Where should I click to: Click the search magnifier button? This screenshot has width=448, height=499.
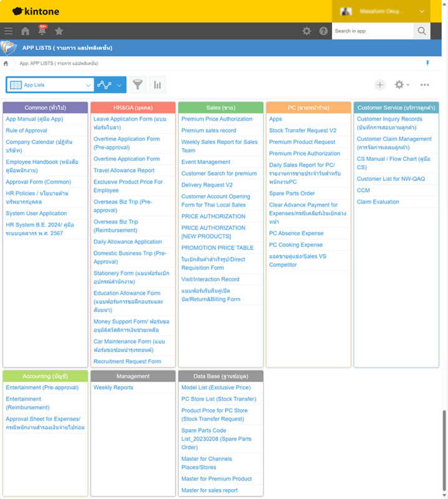pyautogui.click(x=422, y=31)
